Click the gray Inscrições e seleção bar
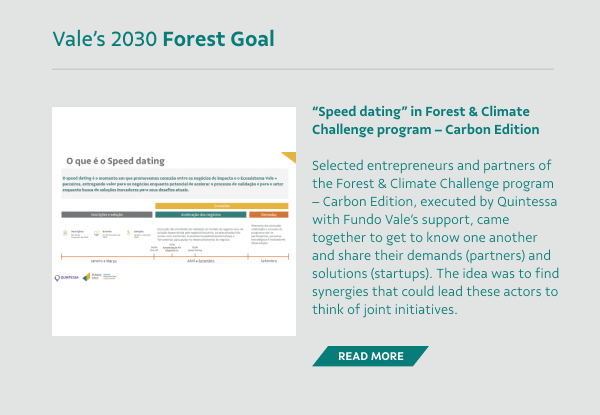Screen dimensions: 600x415 [x=107, y=215]
